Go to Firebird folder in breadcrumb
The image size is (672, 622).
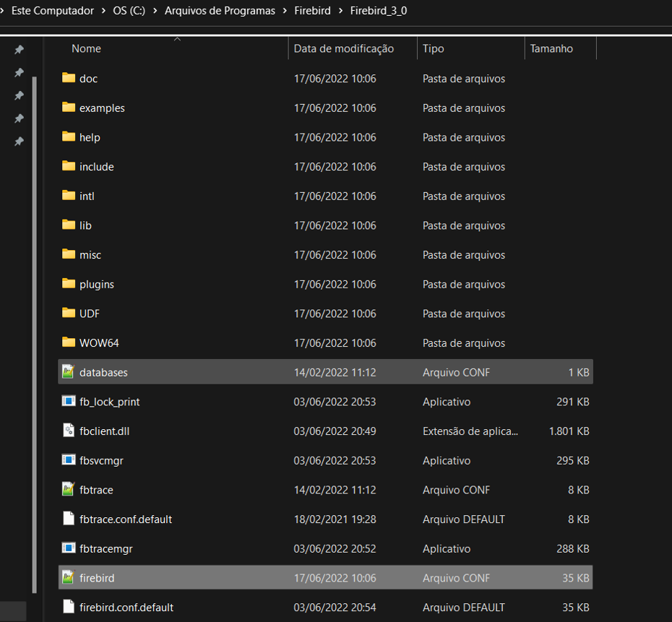312,11
